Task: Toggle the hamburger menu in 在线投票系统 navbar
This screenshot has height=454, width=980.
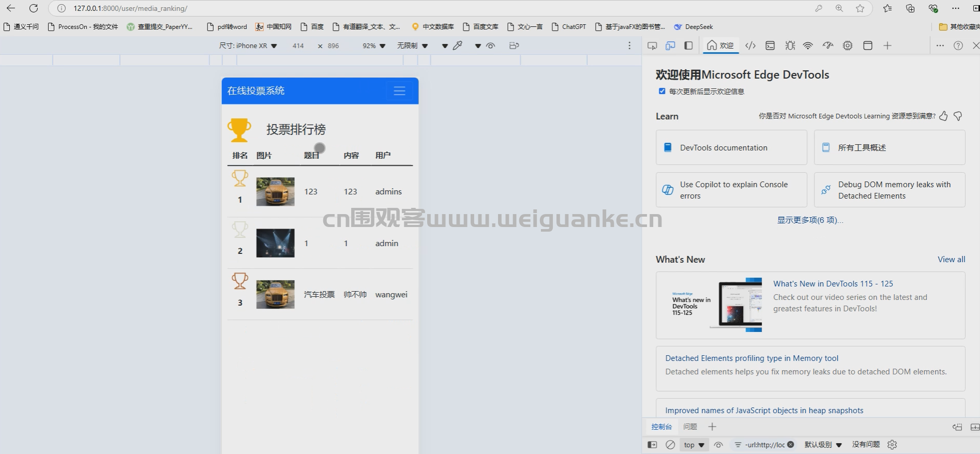Action: [x=399, y=91]
